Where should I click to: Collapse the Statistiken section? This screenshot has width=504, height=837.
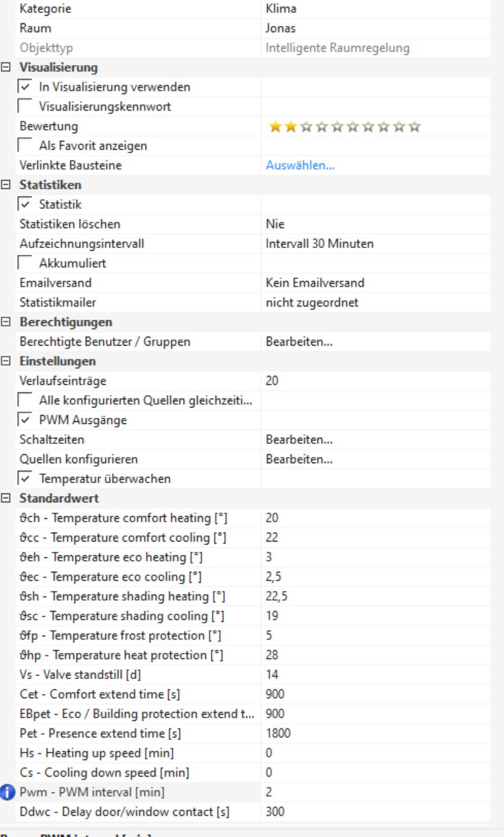pos(6,185)
